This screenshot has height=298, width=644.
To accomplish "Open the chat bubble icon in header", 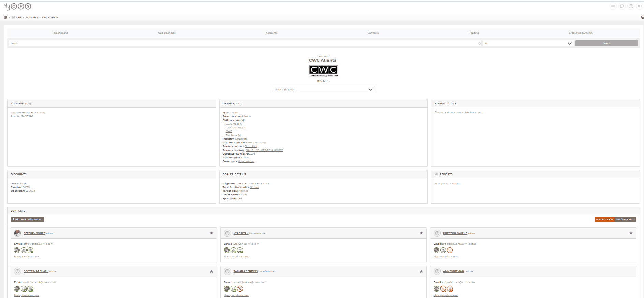I will tap(622, 6).
